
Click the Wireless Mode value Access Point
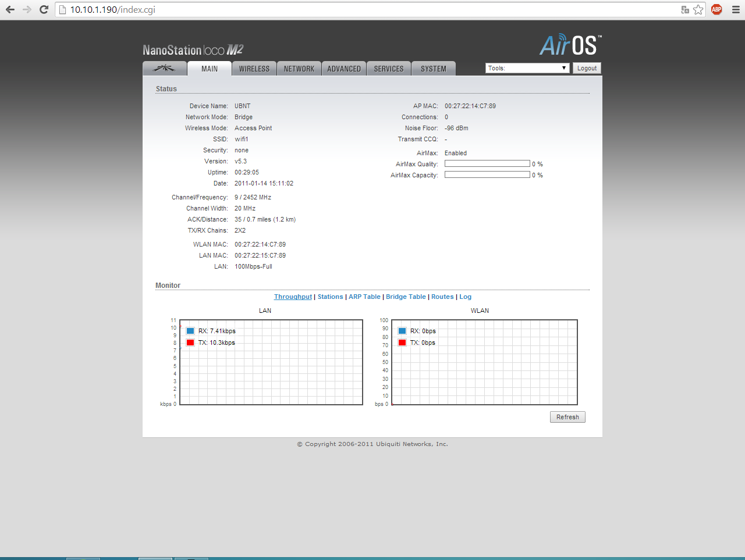tap(253, 128)
